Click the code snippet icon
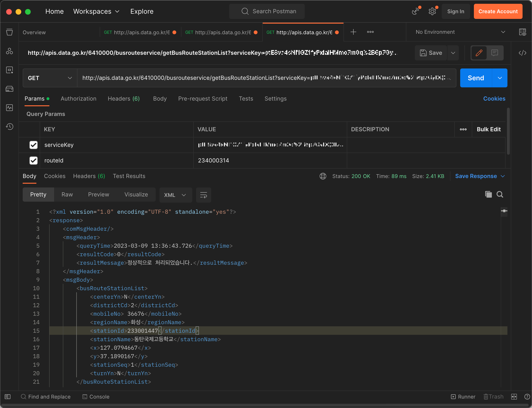This screenshot has height=408, width=532. (523, 53)
